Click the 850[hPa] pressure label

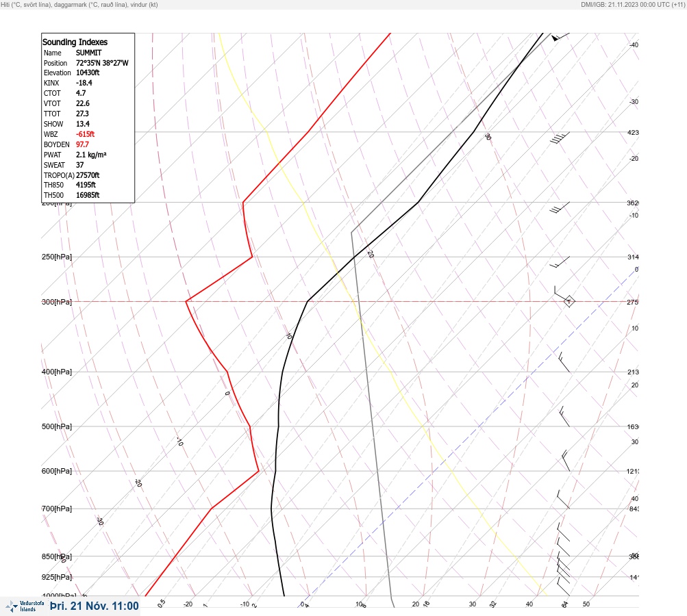(57, 556)
